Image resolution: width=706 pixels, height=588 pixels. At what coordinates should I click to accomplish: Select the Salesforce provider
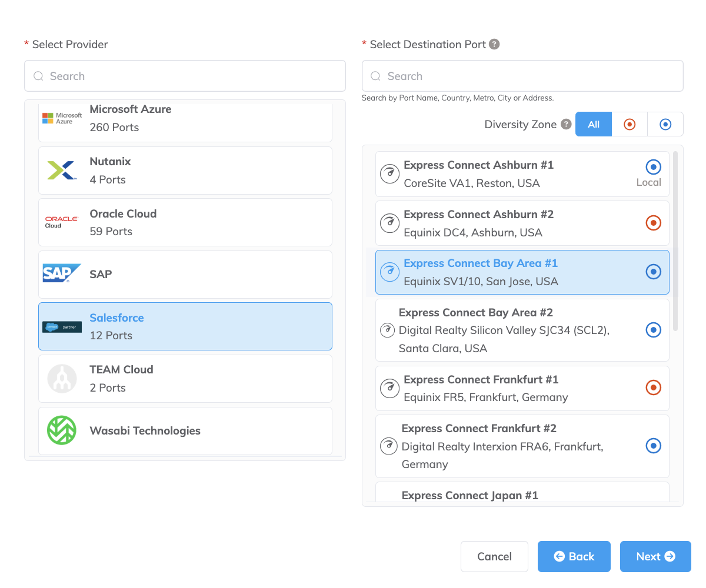(185, 326)
